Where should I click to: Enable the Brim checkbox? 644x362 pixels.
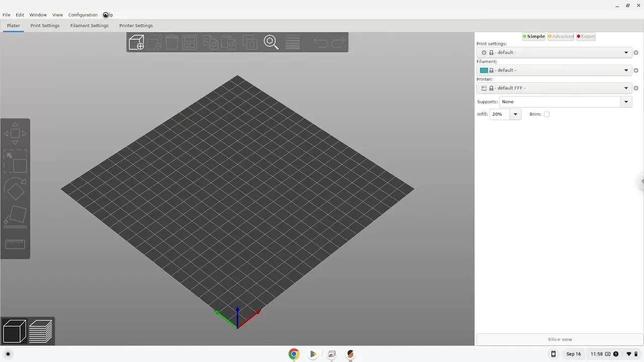pyautogui.click(x=546, y=115)
